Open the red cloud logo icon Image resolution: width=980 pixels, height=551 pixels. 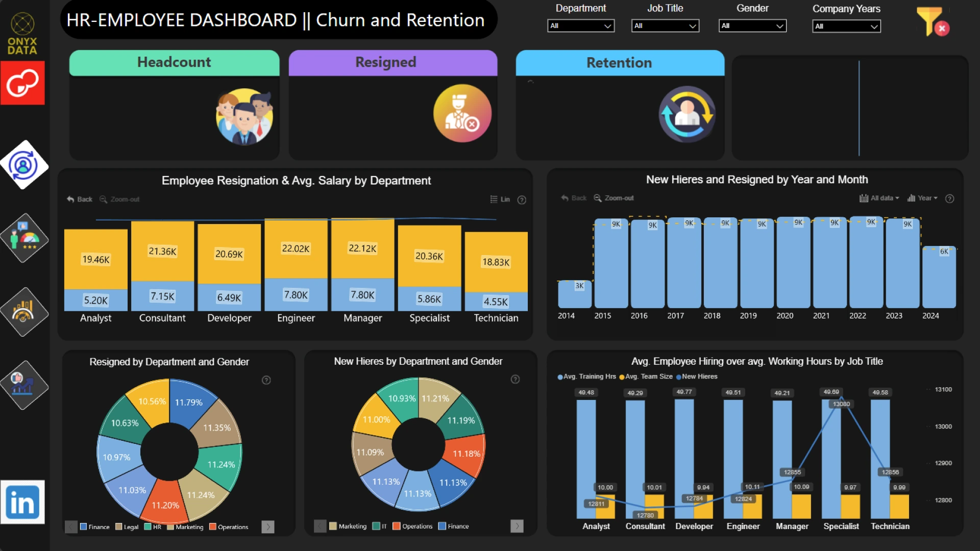(x=22, y=83)
